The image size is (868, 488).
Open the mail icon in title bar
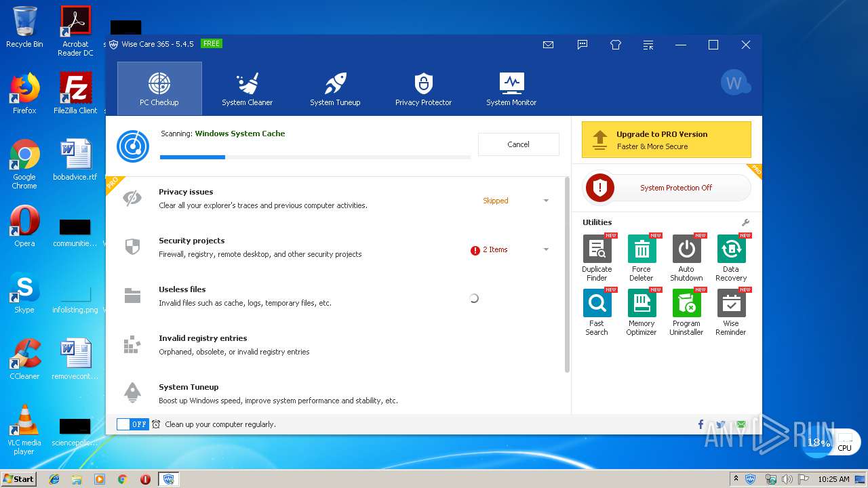tap(549, 45)
